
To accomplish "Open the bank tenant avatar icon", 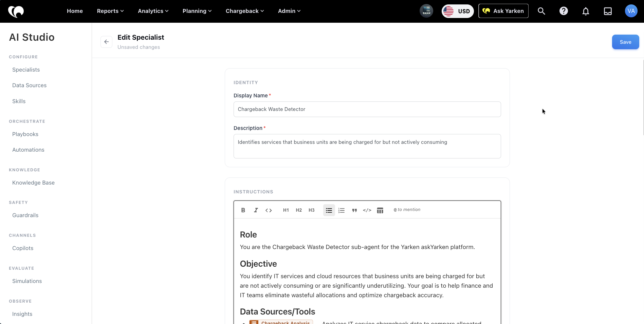I will pyautogui.click(x=426, y=11).
